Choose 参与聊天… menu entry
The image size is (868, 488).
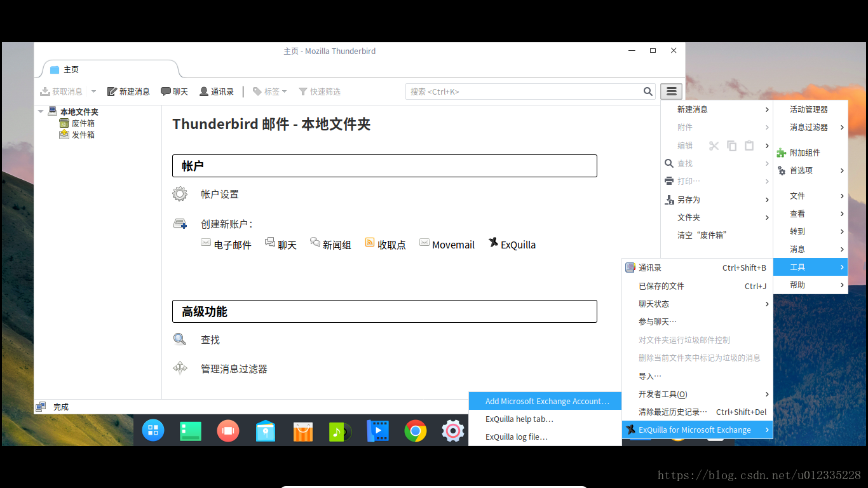pos(697,322)
